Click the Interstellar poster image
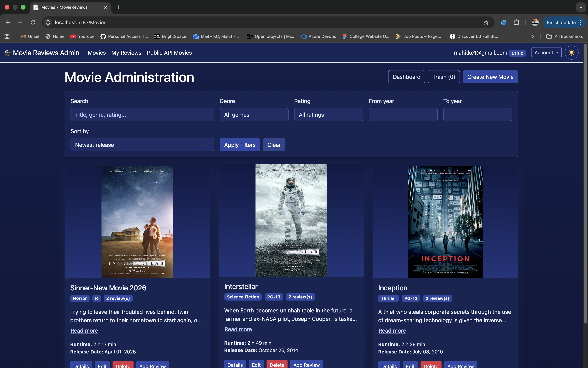Viewport: 588px width, 368px height. 291,220
